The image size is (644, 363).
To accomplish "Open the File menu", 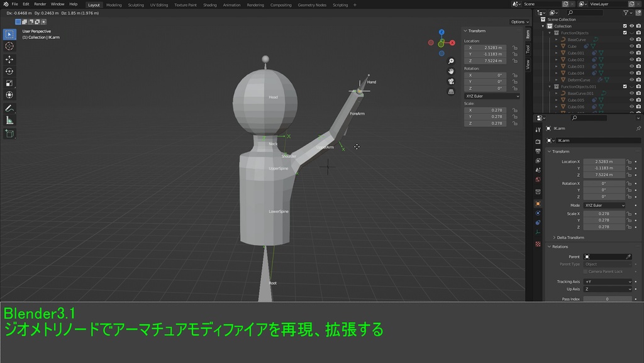I will 15,4.
